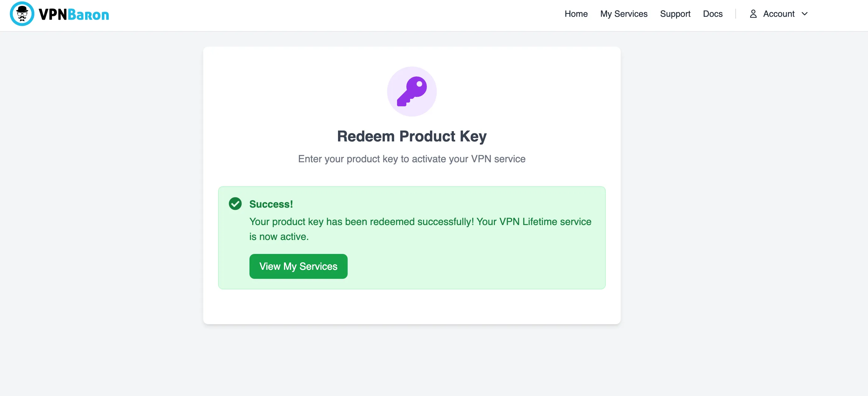The height and width of the screenshot is (396, 868).
Task: Open the Home menu item
Action: [576, 14]
